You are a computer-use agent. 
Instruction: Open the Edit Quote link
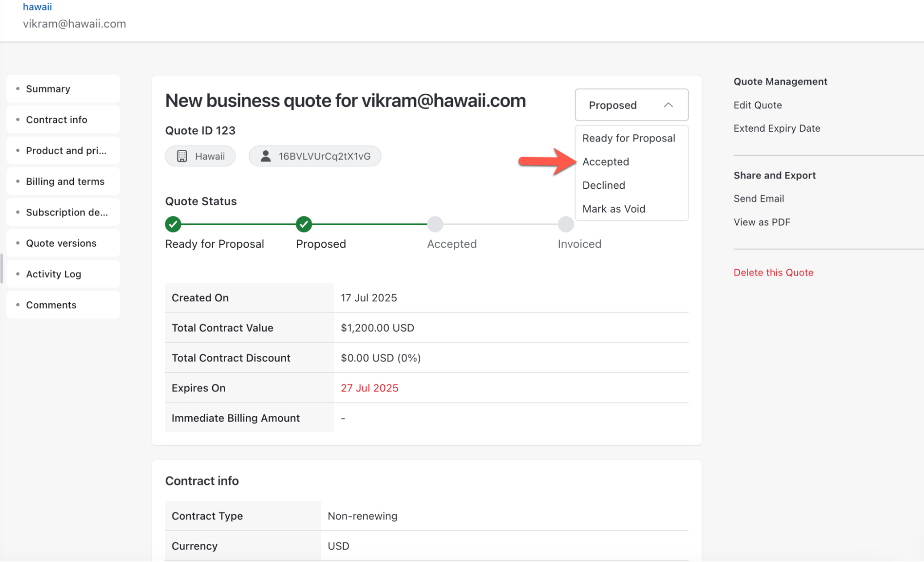[x=758, y=105]
